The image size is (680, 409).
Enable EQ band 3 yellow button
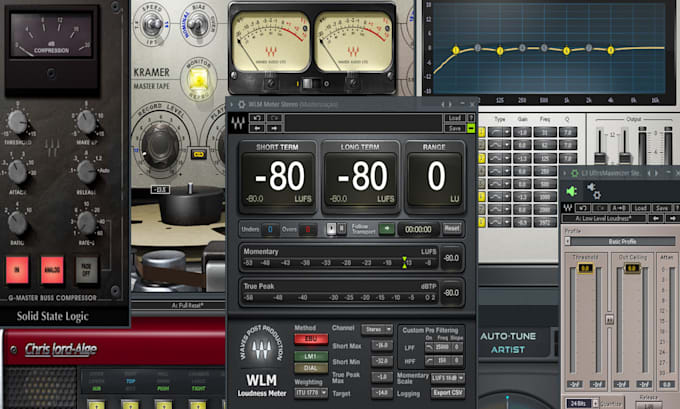[481, 158]
